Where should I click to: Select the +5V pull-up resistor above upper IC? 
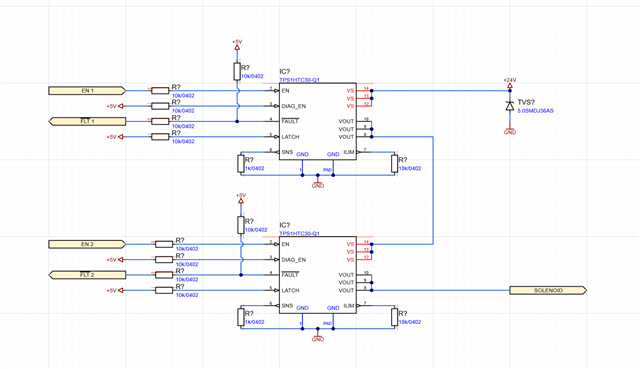(237, 71)
